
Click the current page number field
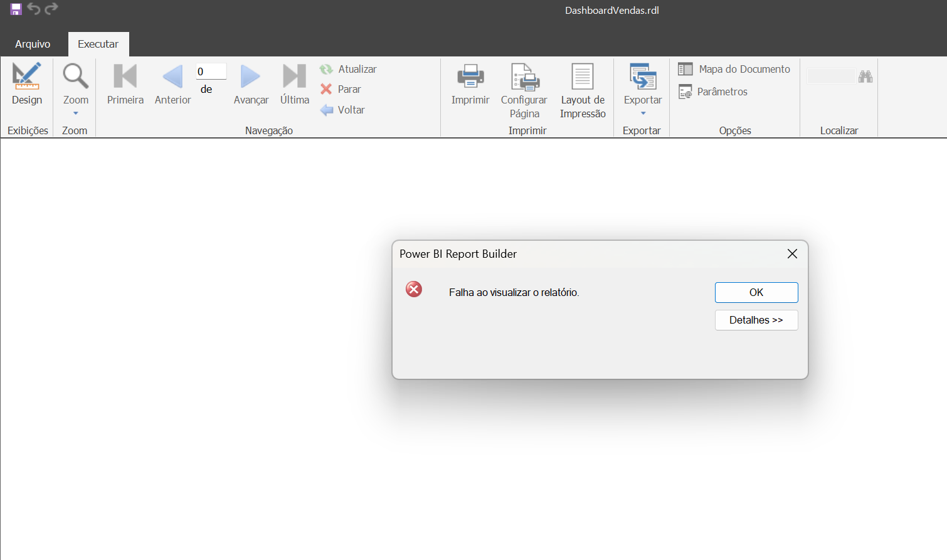(x=211, y=71)
